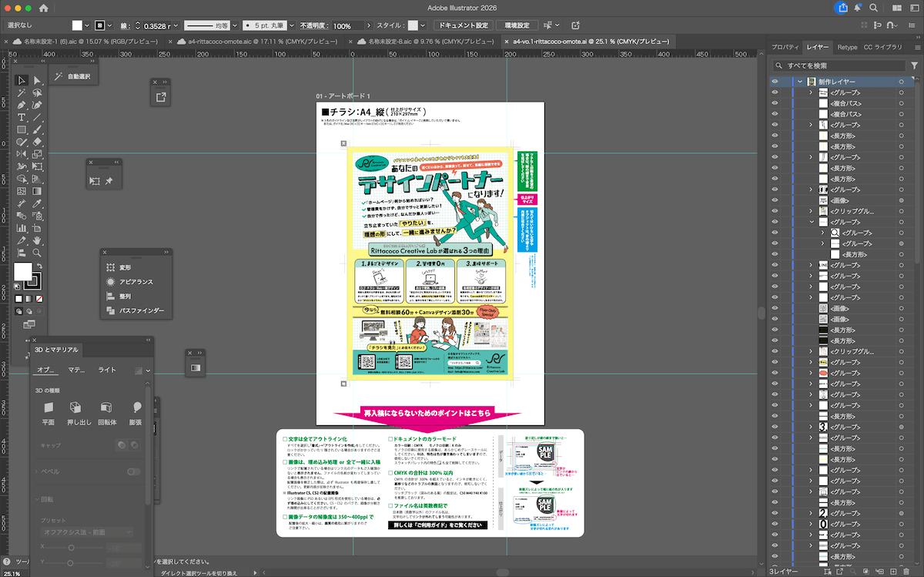Toggle eye of group with magnifier thumbnail
Viewport: 924px width, 577px height.
(x=775, y=232)
